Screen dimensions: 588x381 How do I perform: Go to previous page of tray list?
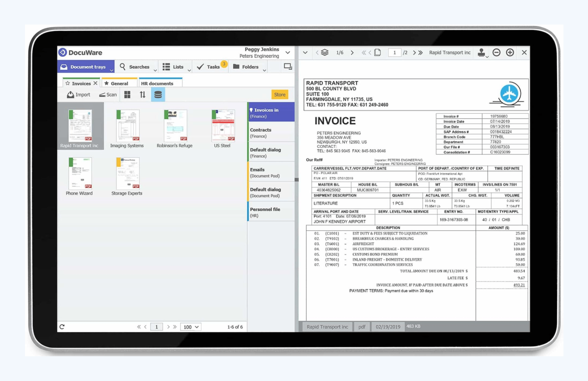pyautogui.click(x=145, y=327)
